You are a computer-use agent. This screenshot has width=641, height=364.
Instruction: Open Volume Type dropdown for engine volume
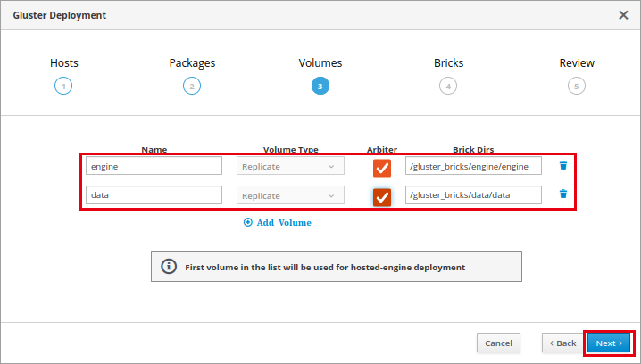pos(290,166)
